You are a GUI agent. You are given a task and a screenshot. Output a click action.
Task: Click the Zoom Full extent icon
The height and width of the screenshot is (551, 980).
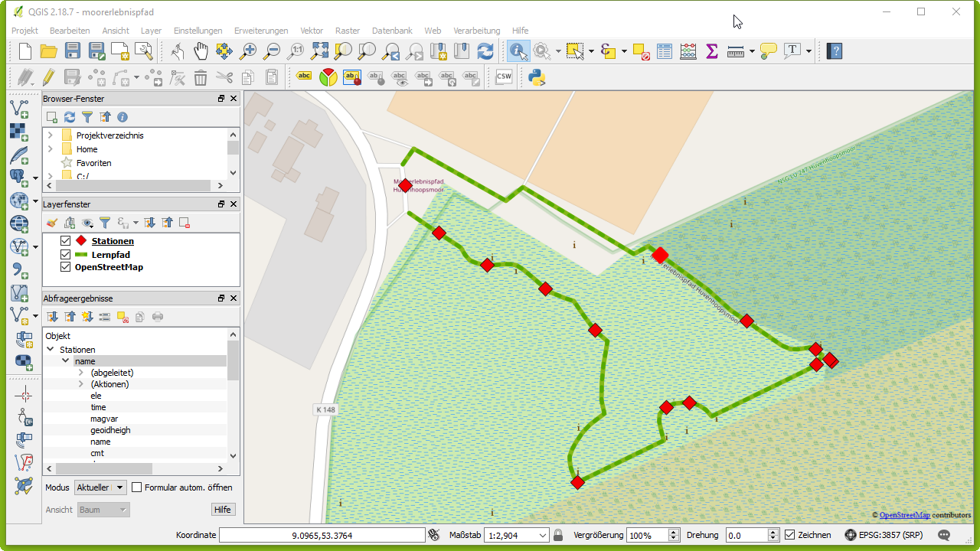319,51
